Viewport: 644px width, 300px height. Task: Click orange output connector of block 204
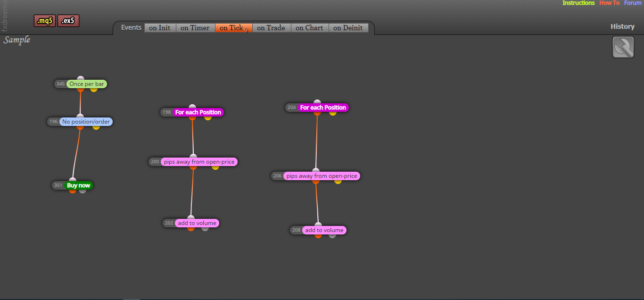coord(317,112)
